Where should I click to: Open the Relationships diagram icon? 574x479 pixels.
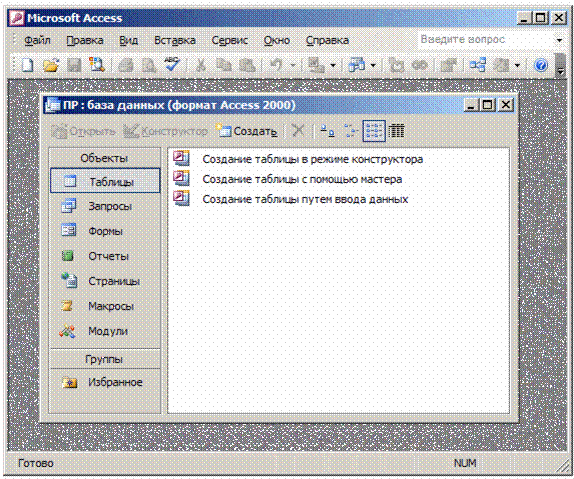tap(478, 66)
